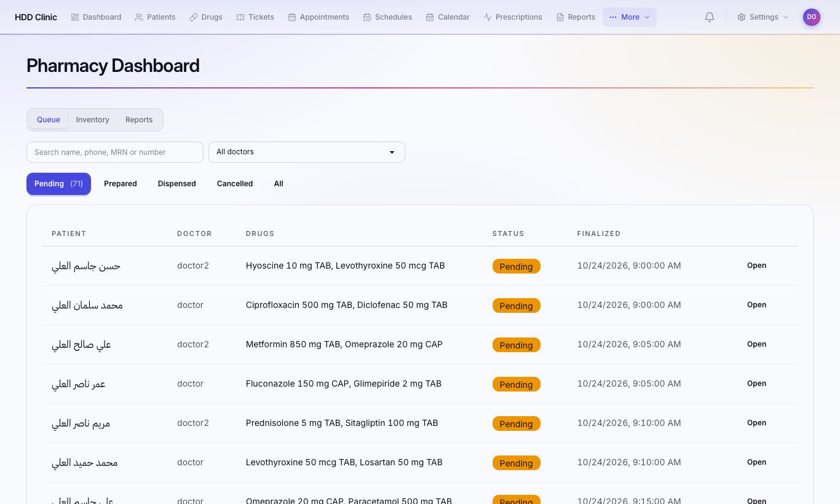Go to Prescriptions page
The height and width of the screenshot is (504, 840).
513,17
